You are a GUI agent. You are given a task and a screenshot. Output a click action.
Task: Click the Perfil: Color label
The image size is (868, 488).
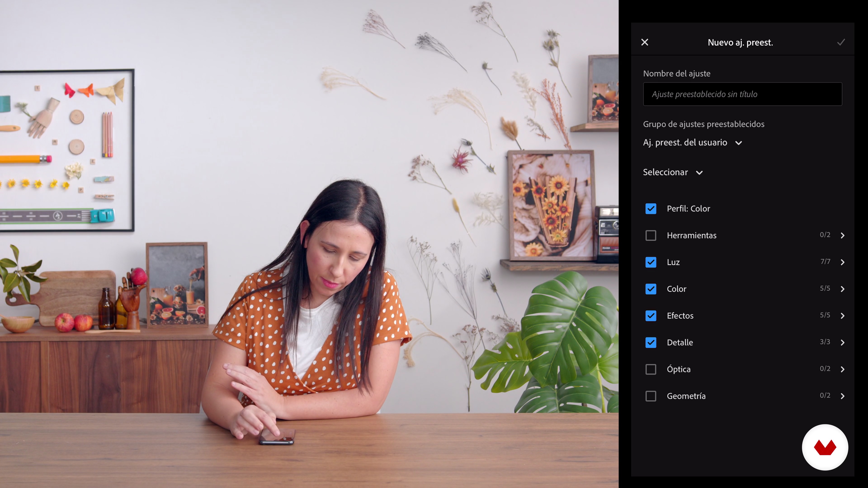pyautogui.click(x=688, y=209)
